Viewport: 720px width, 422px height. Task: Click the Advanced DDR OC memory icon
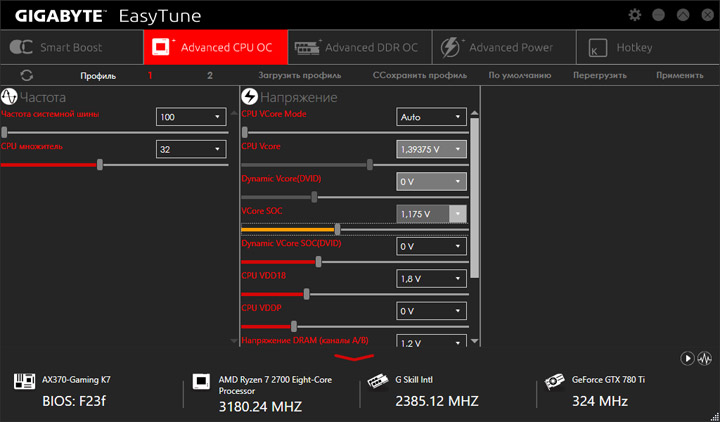click(308, 47)
